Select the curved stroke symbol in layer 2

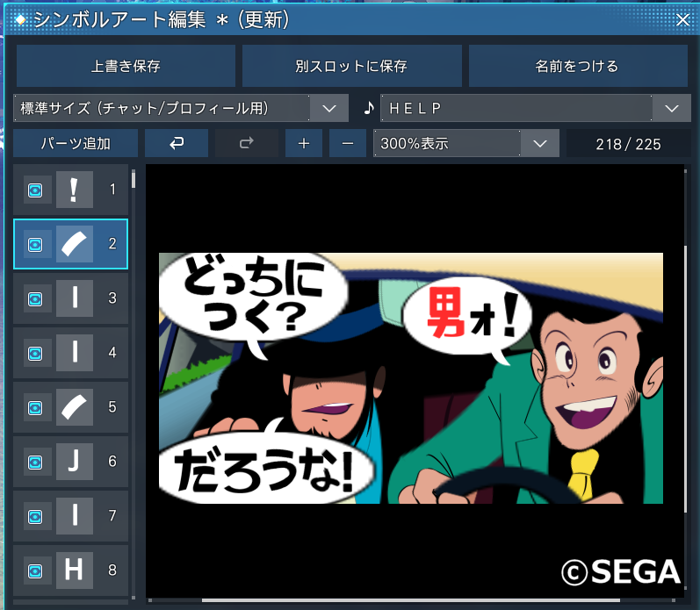point(75,244)
